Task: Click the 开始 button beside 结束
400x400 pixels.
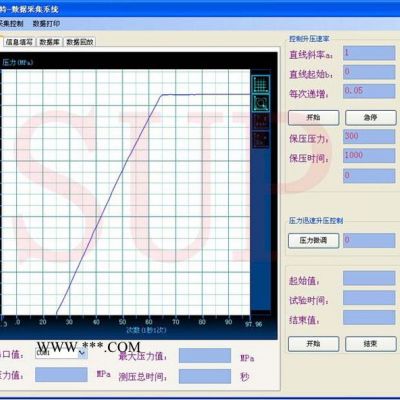Action: pos(314,344)
